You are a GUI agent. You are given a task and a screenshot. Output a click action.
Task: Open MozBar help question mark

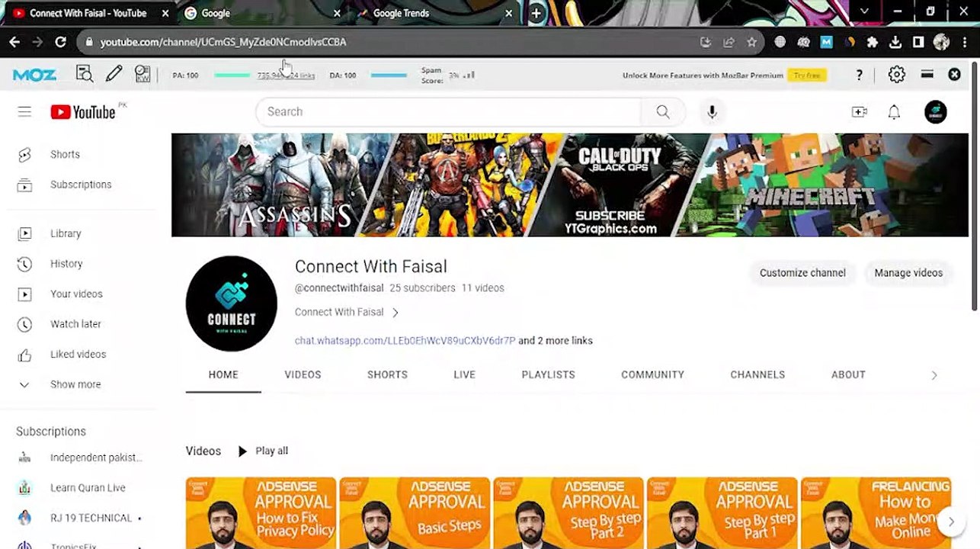click(x=859, y=75)
